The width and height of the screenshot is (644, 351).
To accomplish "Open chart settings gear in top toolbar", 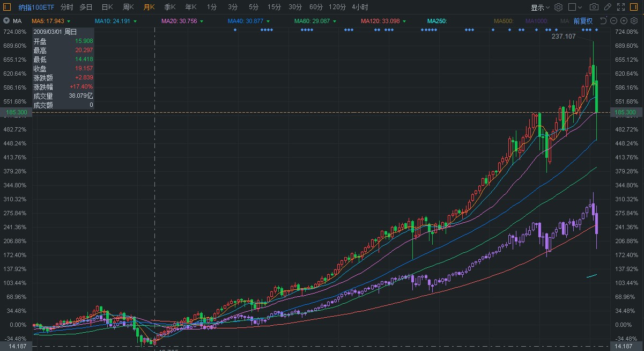I will (558, 7).
